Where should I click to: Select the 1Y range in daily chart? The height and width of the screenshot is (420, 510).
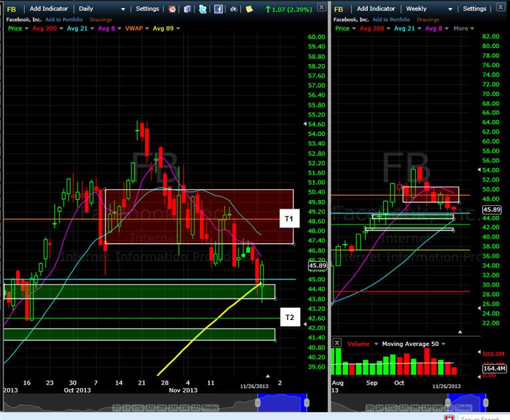coord(127,407)
